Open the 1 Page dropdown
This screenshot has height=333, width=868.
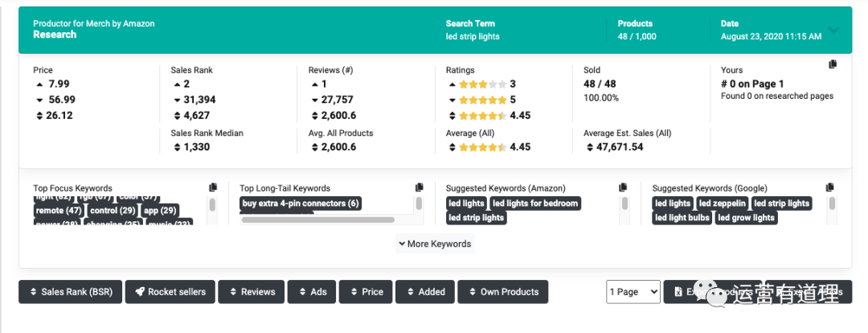pos(633,292)
